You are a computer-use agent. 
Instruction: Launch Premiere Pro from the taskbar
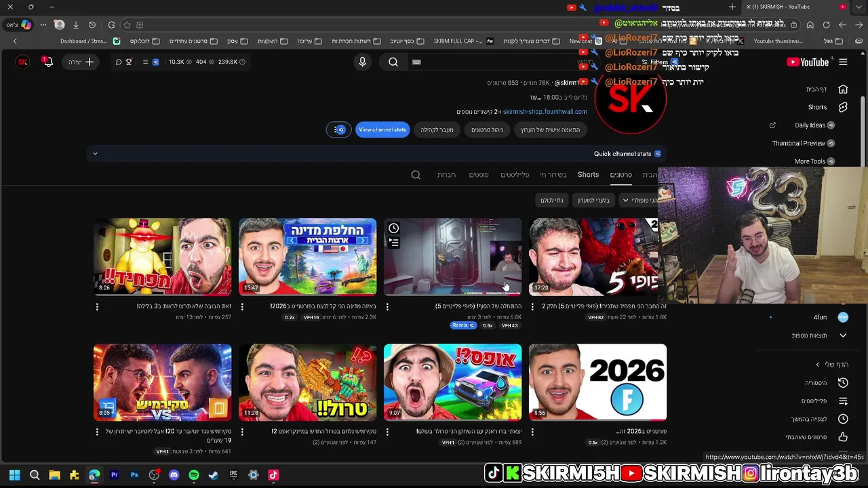[115, 475]
